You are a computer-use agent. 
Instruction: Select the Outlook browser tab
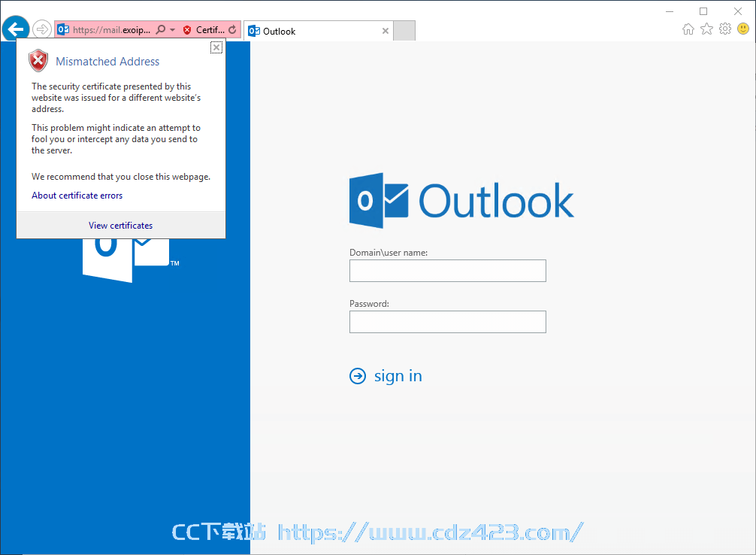coord(318,31)
